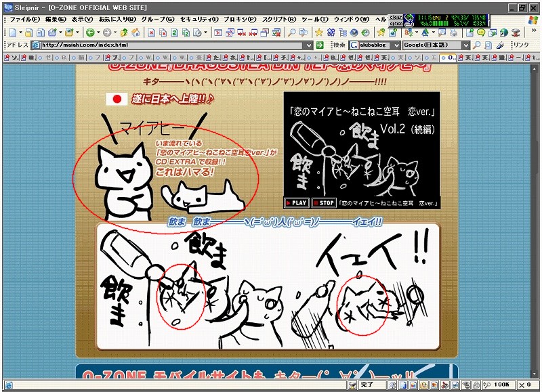Click the 飲ま 飲ま cat comic image
Viewport: 542px width, 392px height.
click(268, 286)
